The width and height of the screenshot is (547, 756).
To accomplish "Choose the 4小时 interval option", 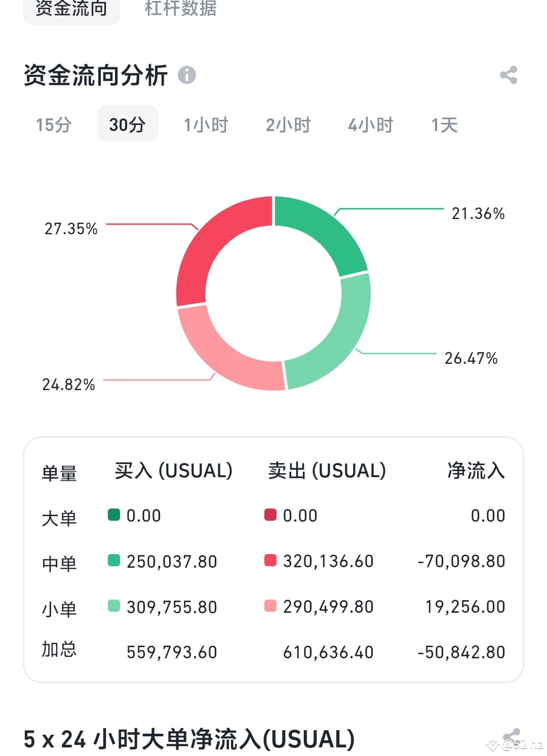I will click(370, 124).
